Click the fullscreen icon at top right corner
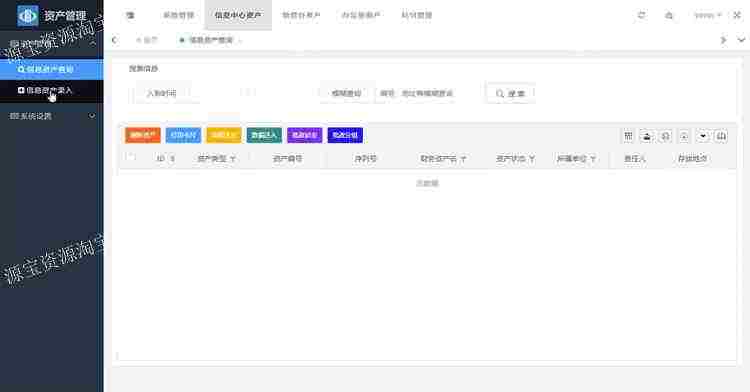750x392 pixels. (x=737, y=15)
